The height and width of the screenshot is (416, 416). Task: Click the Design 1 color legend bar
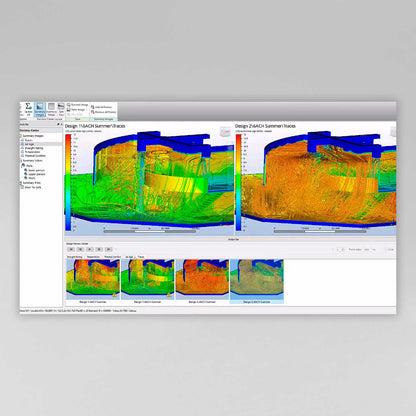point(68,182)
